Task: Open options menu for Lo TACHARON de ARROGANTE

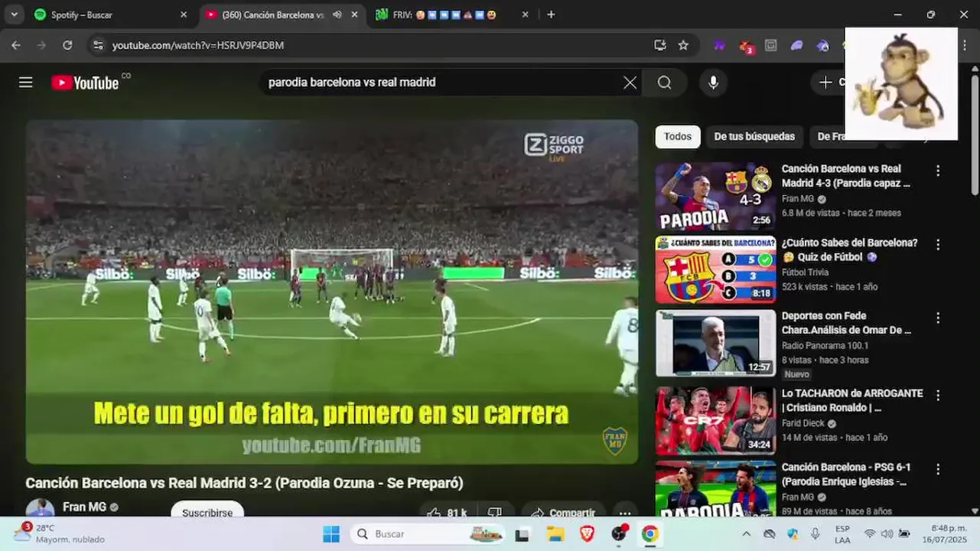Action: (x=938, y=395)
